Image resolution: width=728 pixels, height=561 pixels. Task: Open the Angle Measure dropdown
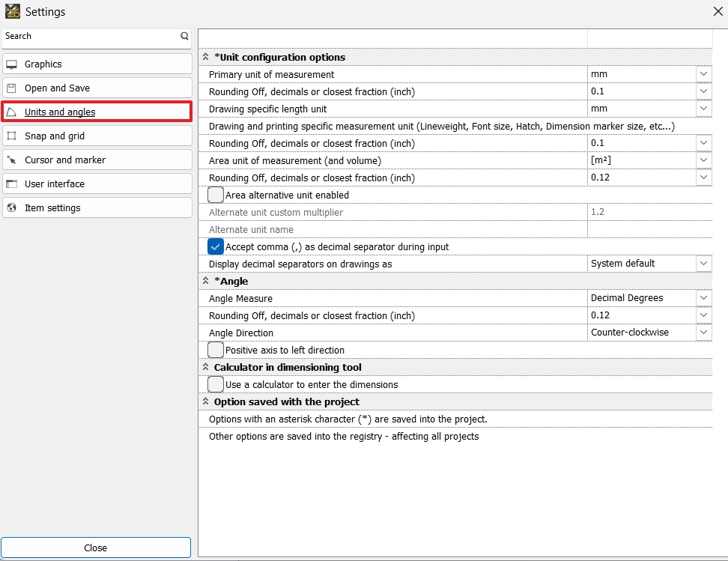click(703, 298)
